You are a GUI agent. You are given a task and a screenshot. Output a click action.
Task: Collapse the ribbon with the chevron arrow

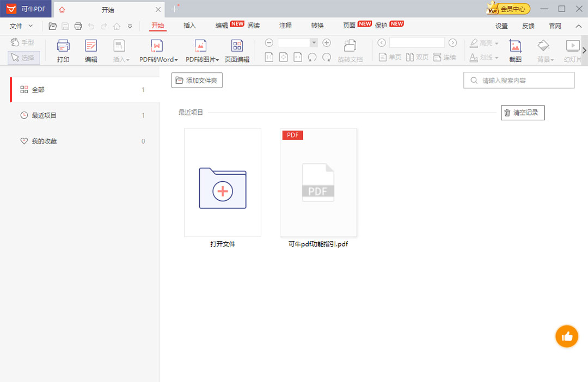click(578, 26)
